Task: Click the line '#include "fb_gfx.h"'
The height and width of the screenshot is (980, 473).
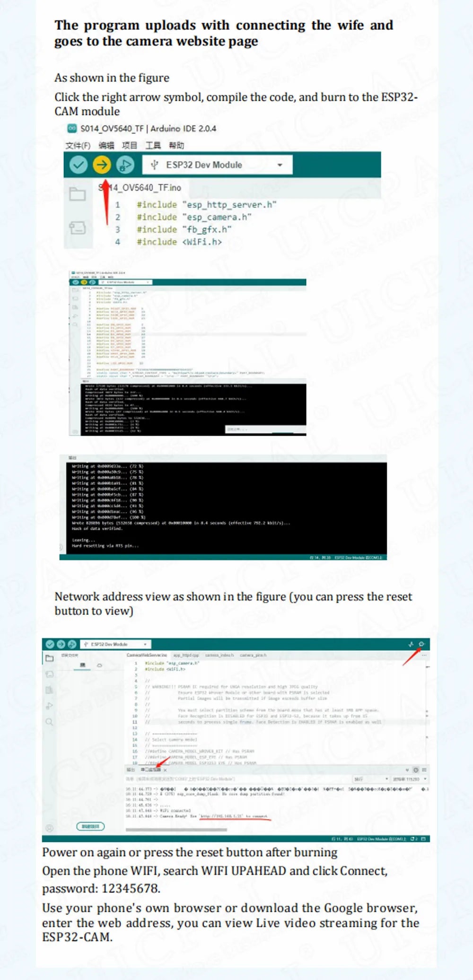Action: 184,229
